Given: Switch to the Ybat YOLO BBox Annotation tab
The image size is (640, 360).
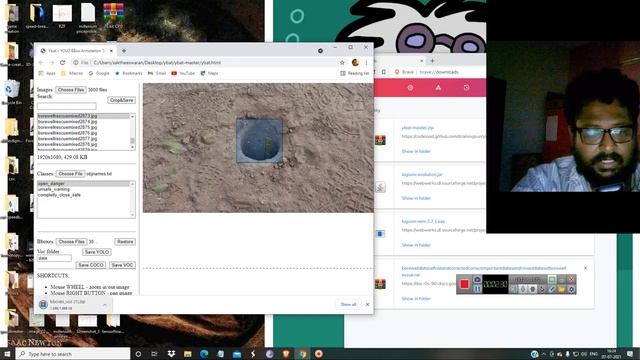Looking at the screenshot, I should pyautogui.click(x=76, y=51).
